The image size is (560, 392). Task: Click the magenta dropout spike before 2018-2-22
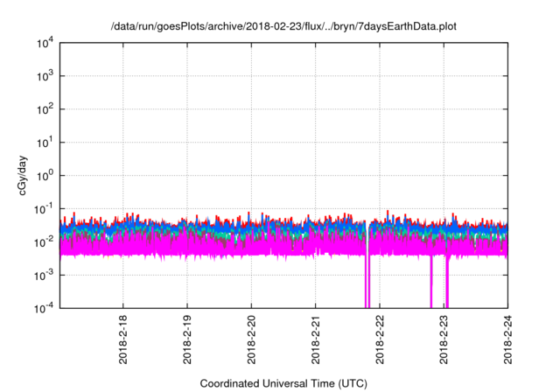click(367, 282)
